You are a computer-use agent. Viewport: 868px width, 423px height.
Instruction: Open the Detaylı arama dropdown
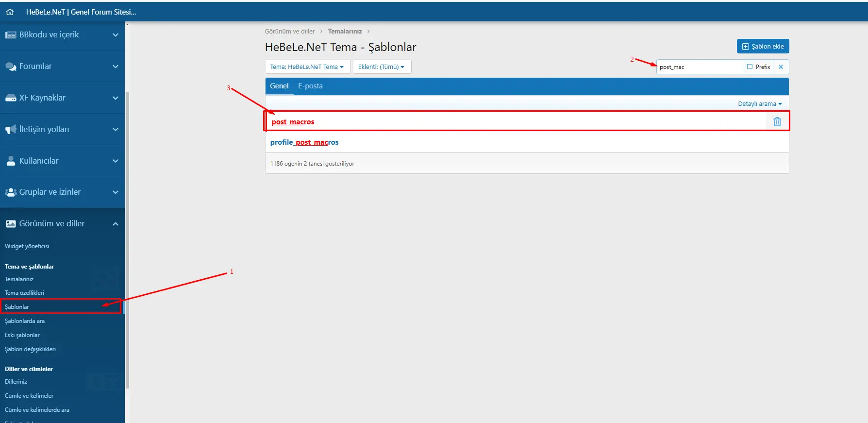[760, 104]
